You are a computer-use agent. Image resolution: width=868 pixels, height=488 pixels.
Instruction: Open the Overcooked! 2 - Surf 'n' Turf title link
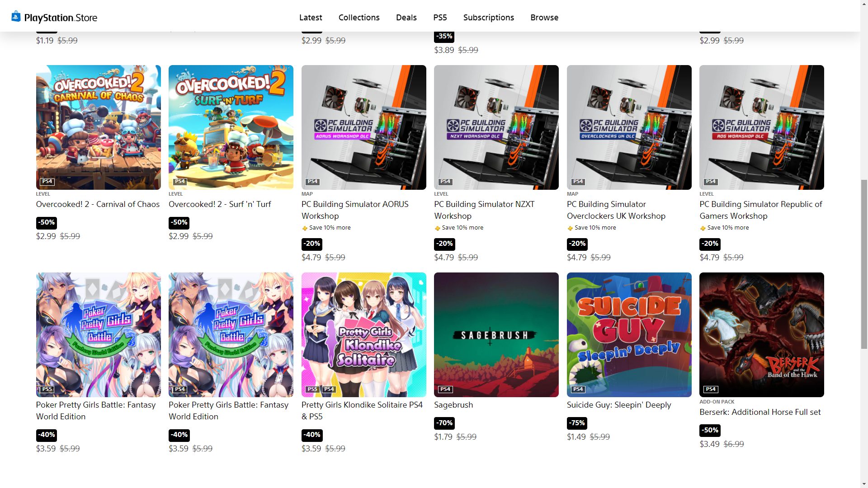click(220, 204)
